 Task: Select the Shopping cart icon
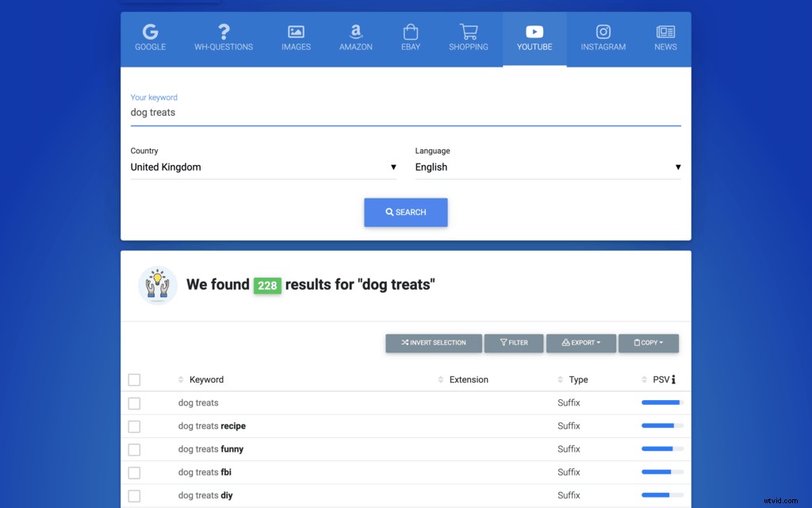(468, 32)
